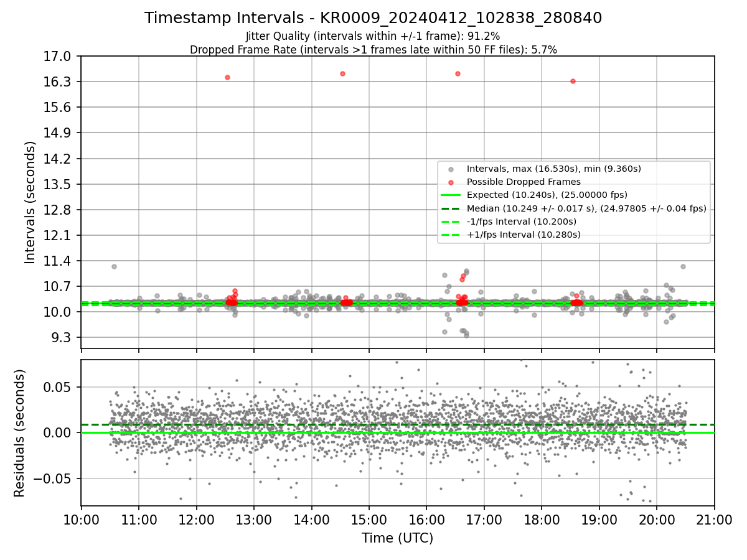The image size is (747, 560).
Task: Click the 'Residuals (seconds)' y-axis label
Action: (x=19, y=433)
